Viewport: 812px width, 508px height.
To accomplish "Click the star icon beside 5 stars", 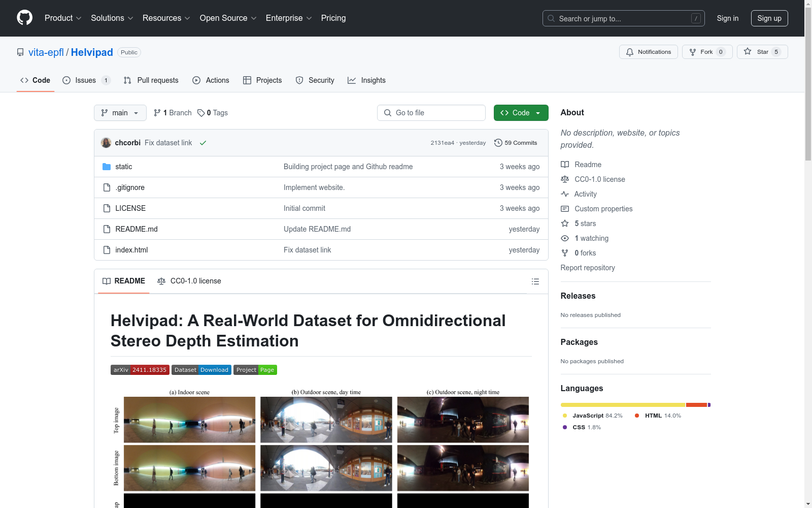I will 565,224.
